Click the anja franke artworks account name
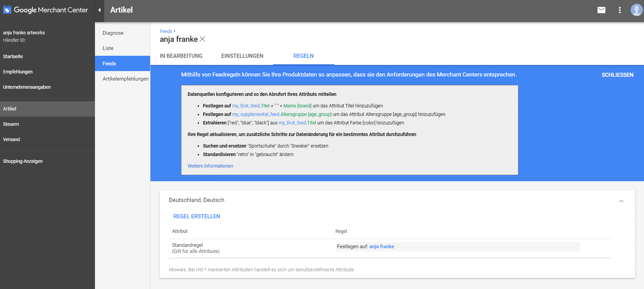The height and width of the screenshot is (289, 644). point(24,33)
